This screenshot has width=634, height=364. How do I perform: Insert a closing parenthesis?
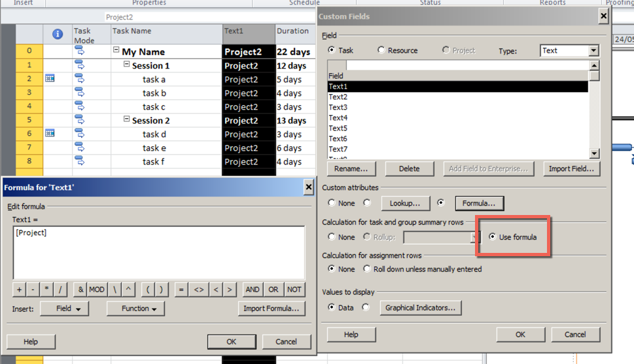pyautogui.click(x=162, y=290)
